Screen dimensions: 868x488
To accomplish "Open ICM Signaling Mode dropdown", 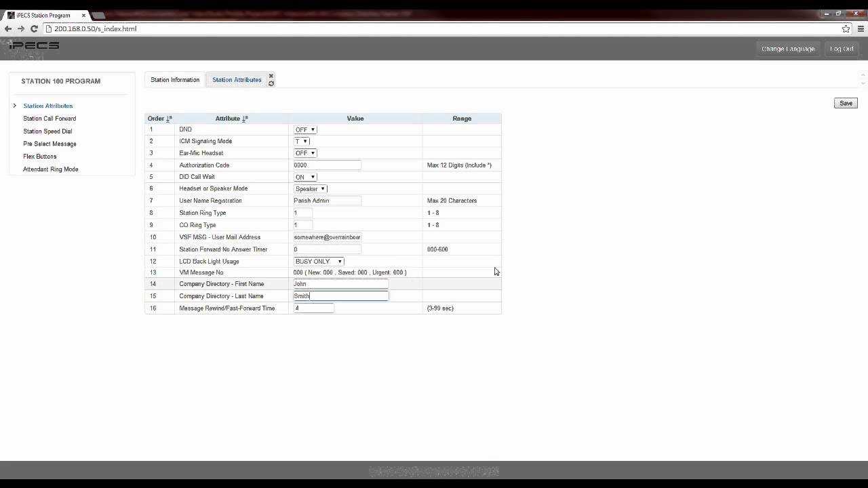I will coord(302,141).
